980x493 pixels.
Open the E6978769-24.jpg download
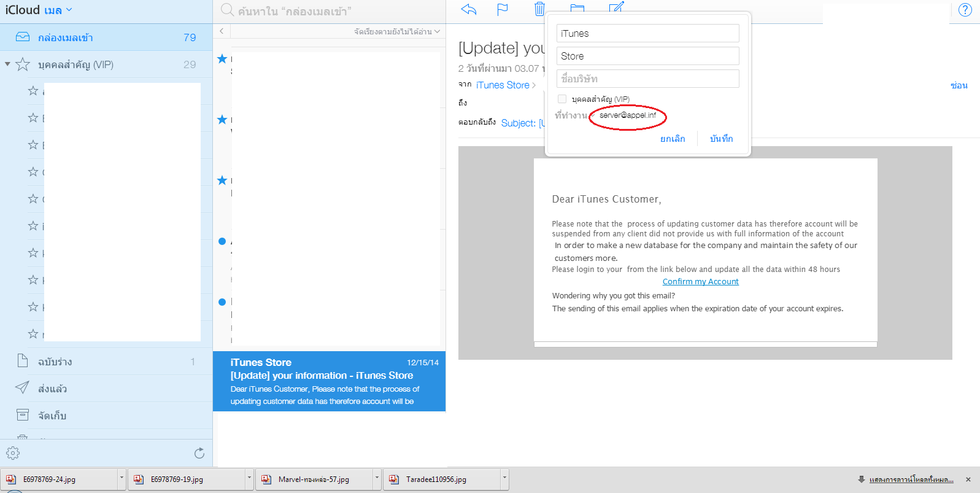[x=60, y=479]
